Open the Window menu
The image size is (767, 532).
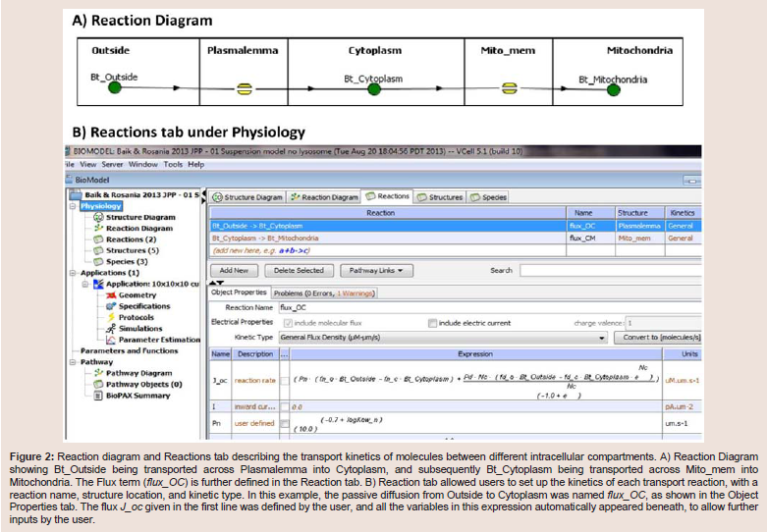(x=142, y=164)
